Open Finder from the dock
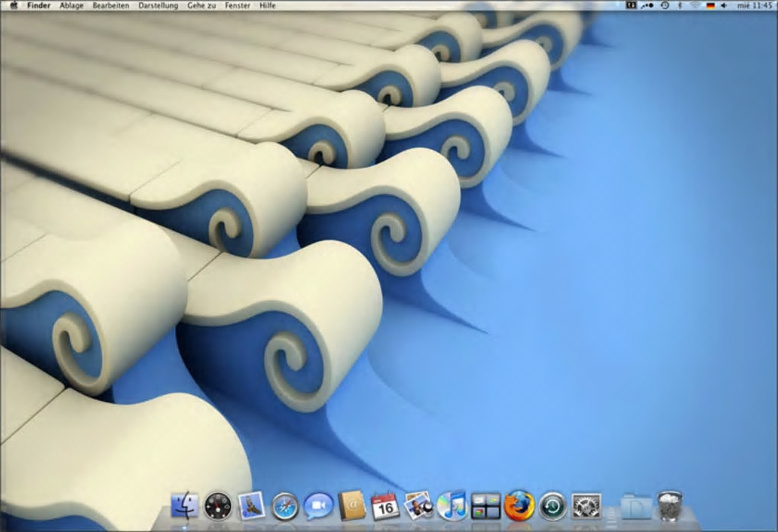 pos(185,506)
